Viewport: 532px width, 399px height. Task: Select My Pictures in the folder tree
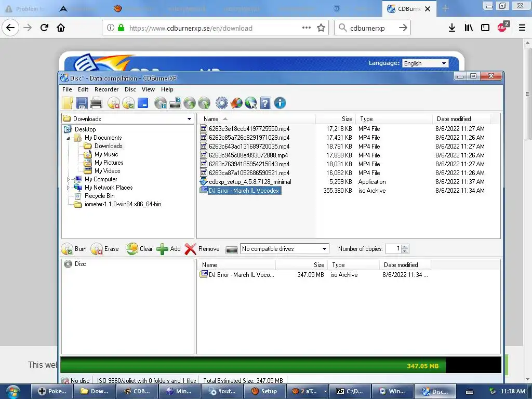point(109,163)
